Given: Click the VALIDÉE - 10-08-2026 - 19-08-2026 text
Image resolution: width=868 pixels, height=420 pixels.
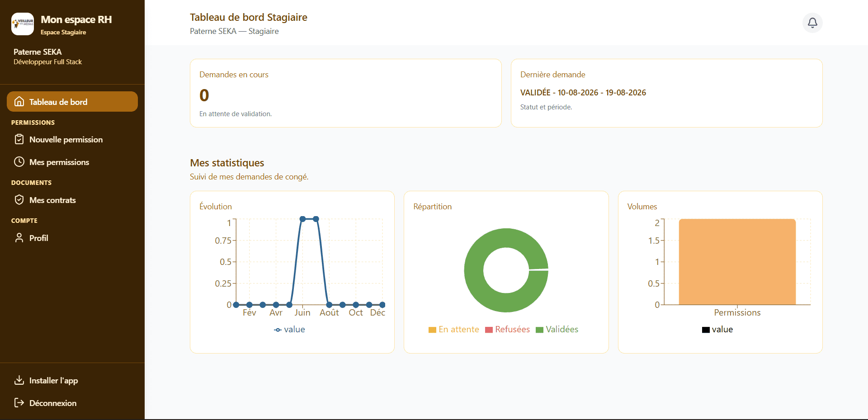Looking at the screenshot, I should point(583,92).
